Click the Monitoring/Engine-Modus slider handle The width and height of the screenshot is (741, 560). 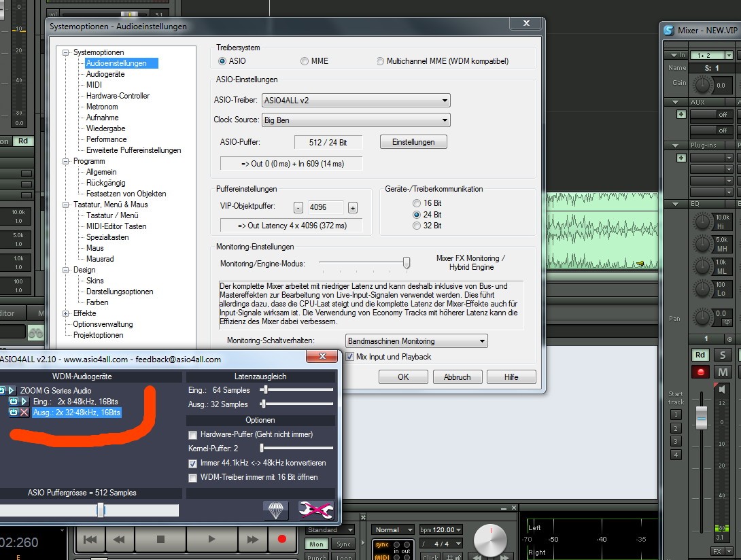tap(407, 263)
